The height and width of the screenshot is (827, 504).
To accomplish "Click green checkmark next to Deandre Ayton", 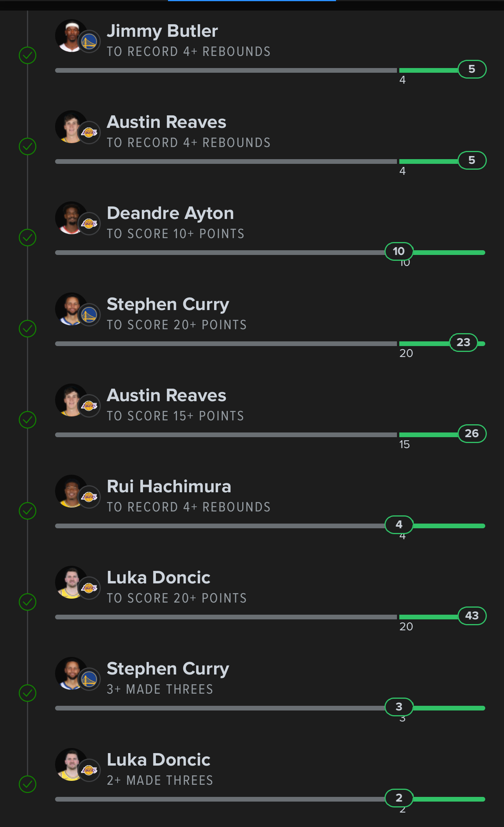I will 28,238.
